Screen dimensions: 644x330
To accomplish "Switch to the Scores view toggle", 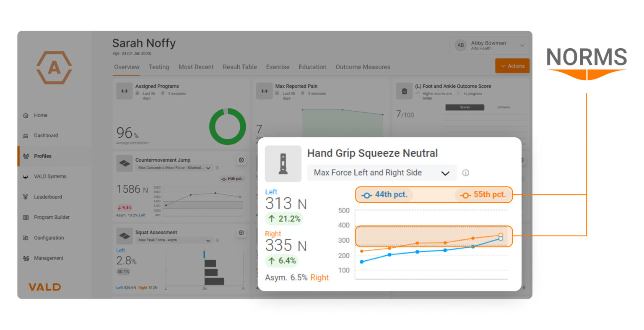I will coord(464,107).
